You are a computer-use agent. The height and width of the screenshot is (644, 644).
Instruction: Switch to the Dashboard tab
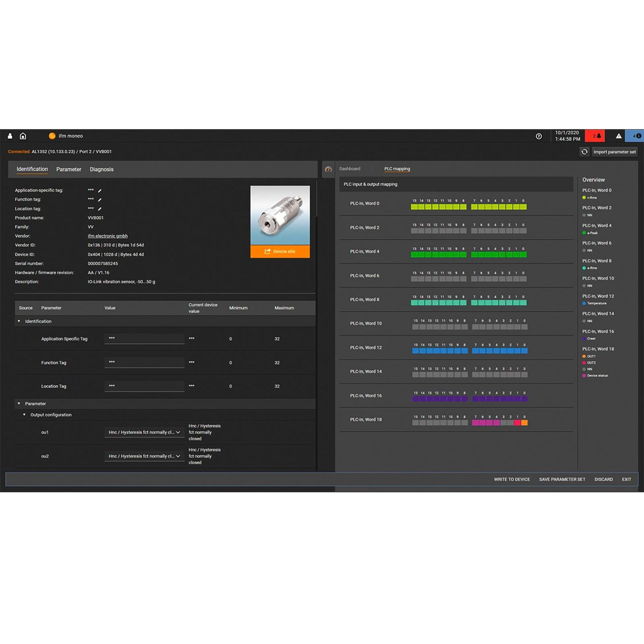pyautogui.click(x=350, y=169)
